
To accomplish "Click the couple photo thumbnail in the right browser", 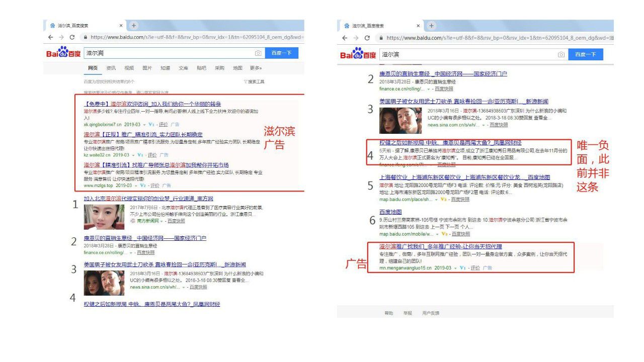I will [x=401, y=121].
